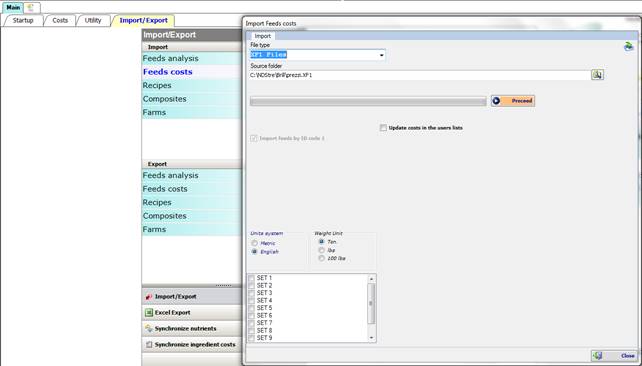Click the help icon at dialog top right
Viewport: 642px width, 366px height.
coord(628,47)
